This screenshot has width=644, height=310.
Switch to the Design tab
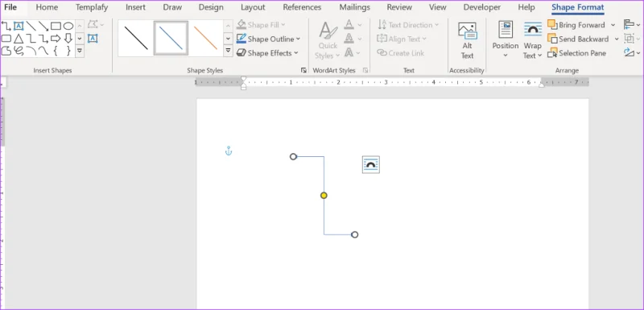click(x=211, y=7)
